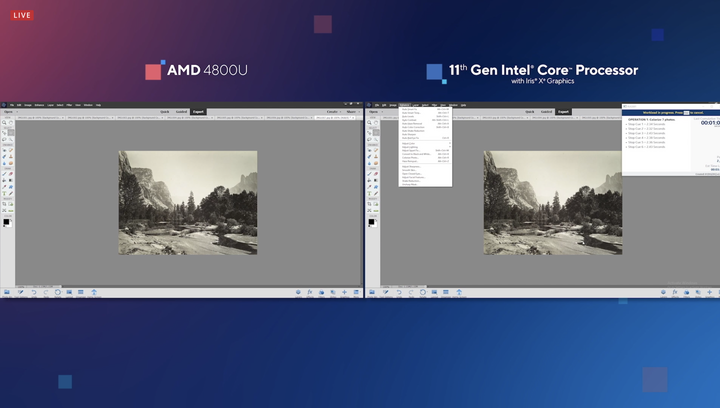Select the Zoom tool in AMD window
720x408 pixels.
tap(4, 123)
